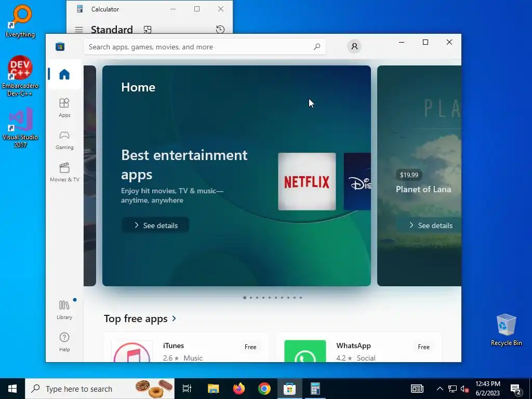
Task: Open the user account profile icon
Action: (x=354, y=46)
